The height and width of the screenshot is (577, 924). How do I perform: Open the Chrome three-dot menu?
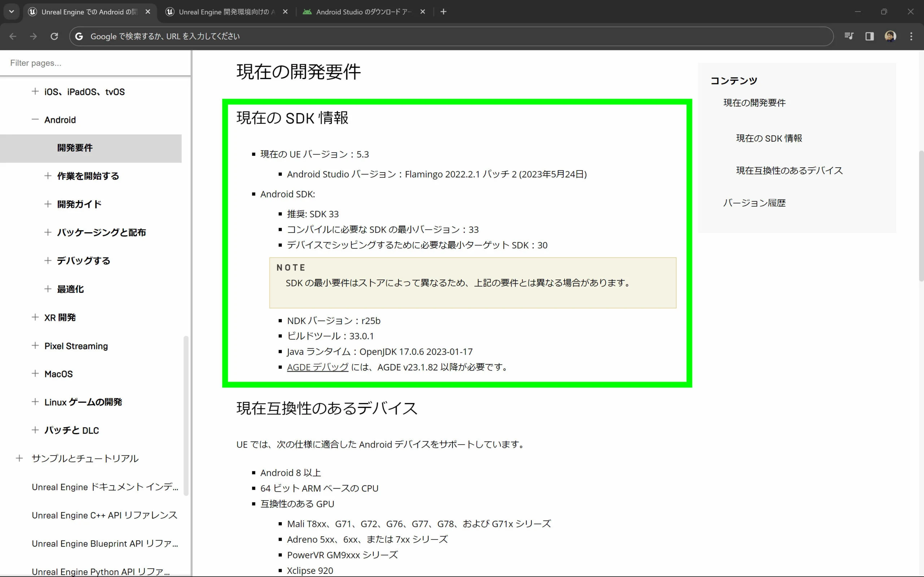coord(911,36)
